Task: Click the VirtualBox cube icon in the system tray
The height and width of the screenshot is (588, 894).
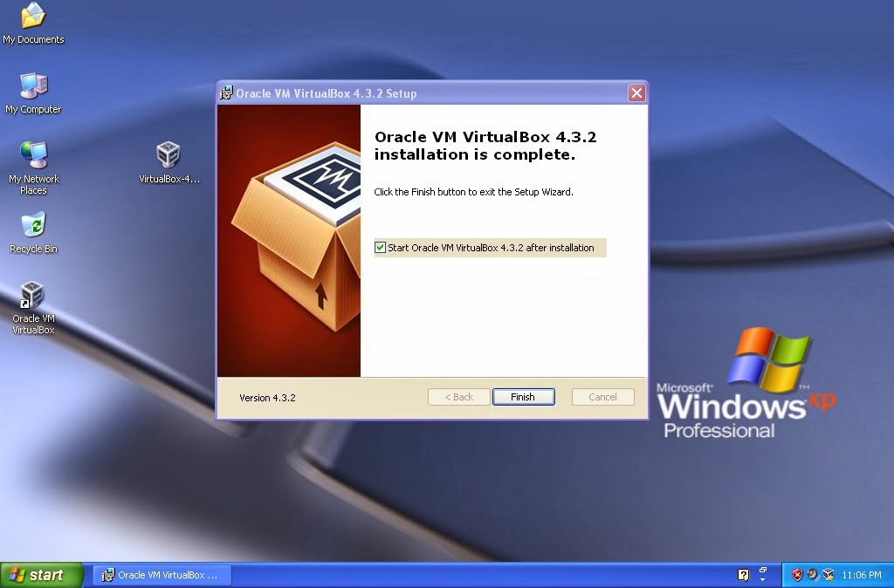Action: click(829, 575)
